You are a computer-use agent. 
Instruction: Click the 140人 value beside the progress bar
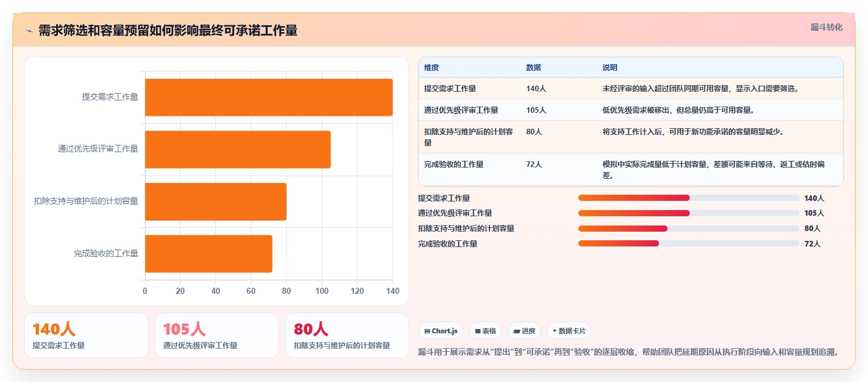(814, 198)
